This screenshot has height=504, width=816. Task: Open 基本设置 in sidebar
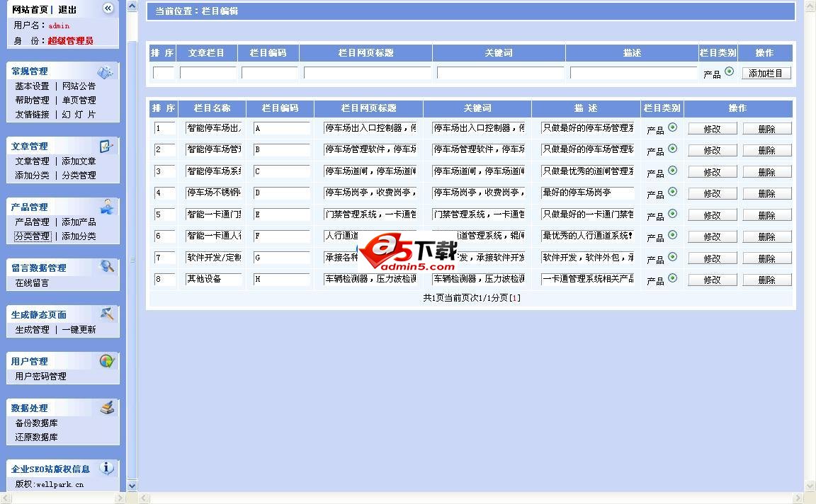[33, 86]
